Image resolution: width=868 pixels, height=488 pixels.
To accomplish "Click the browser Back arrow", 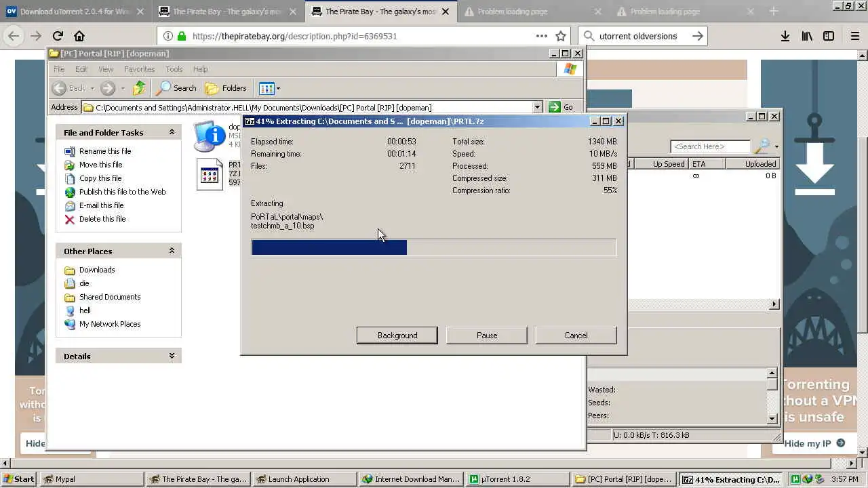I will 14,36.
